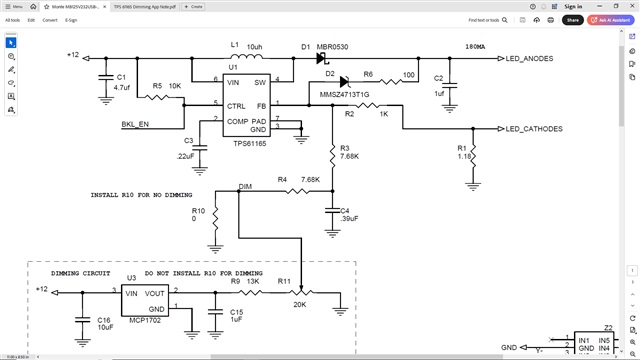
Task: Click Sign in
Action: click(573, 7)
